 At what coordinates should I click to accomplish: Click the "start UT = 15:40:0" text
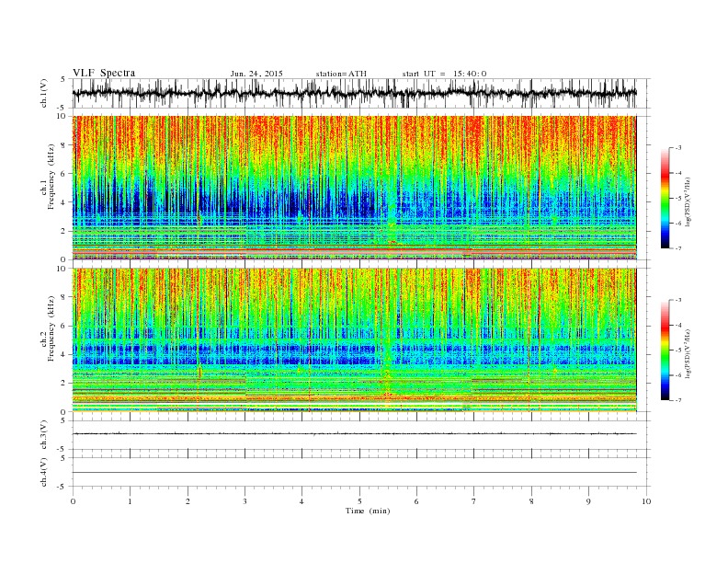click(x=444, y=74)
